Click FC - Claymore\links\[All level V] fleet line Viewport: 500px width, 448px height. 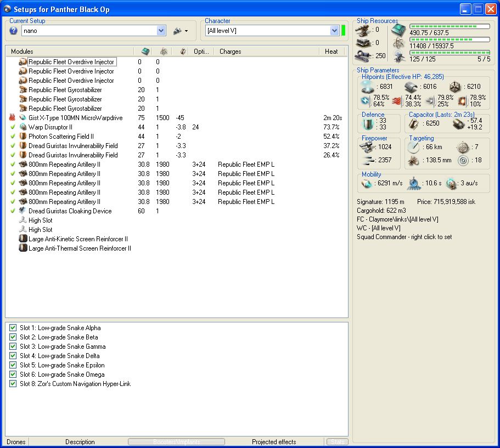coord(397,219)
